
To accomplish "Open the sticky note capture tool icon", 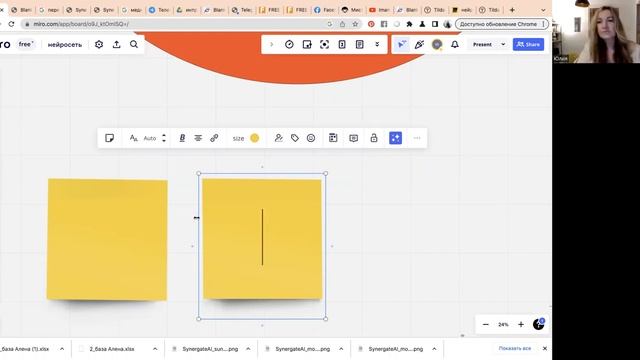I will (307, 44).
